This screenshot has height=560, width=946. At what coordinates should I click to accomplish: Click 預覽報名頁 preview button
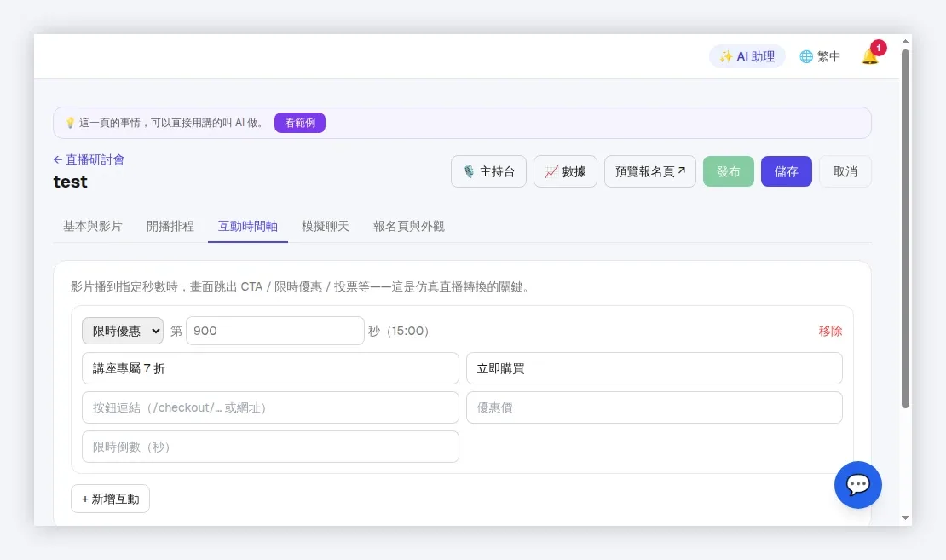[x=649, y=171]
